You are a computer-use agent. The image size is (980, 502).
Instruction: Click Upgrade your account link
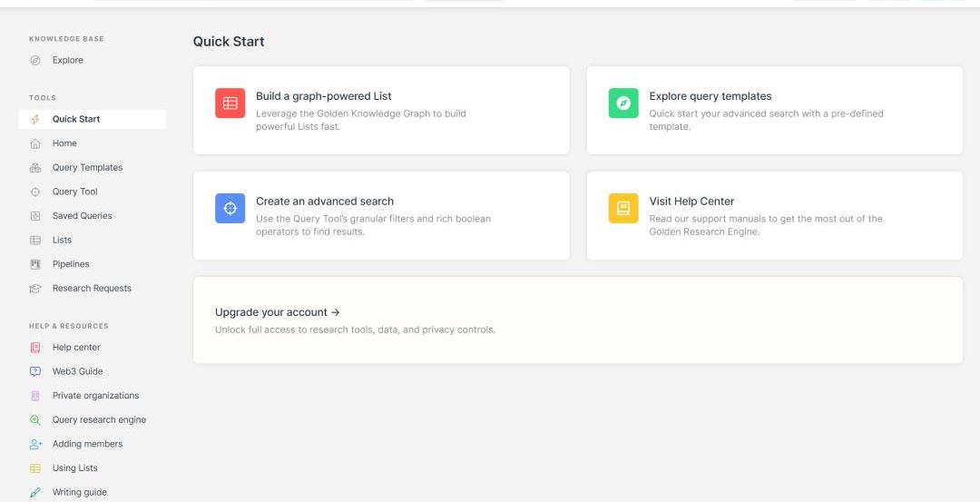click(x=277, y=312)
